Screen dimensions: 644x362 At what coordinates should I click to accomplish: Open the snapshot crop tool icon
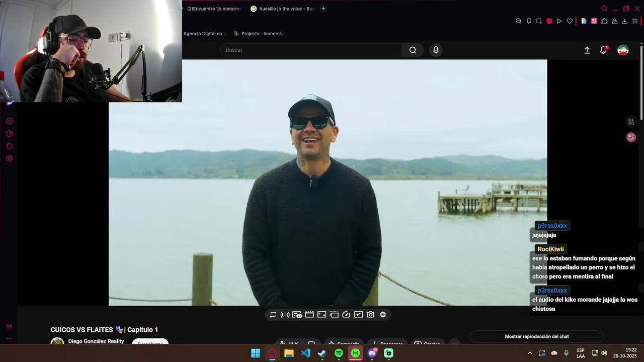[539, 21]
